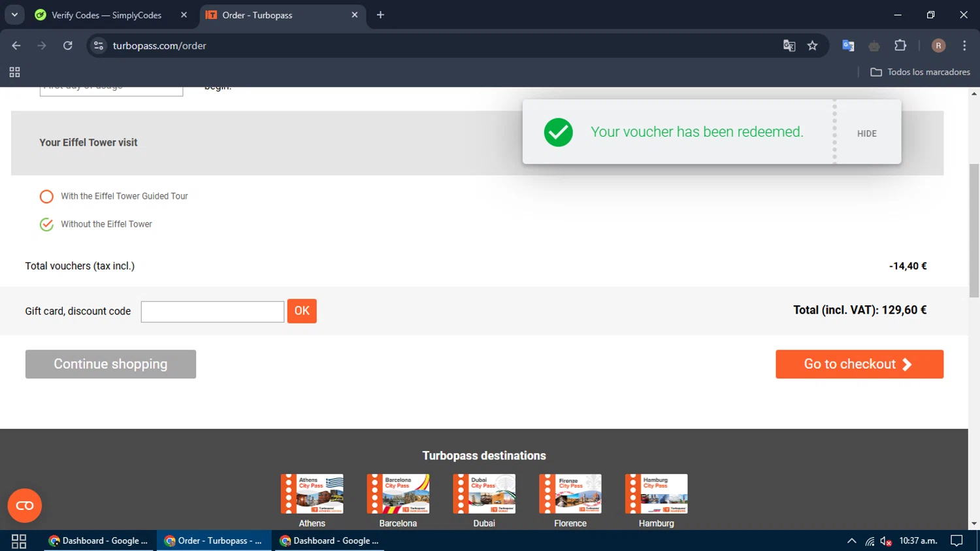The image size is (980, 551).
Task: Click the Florence destination link text
Action: tap(570, 524)
